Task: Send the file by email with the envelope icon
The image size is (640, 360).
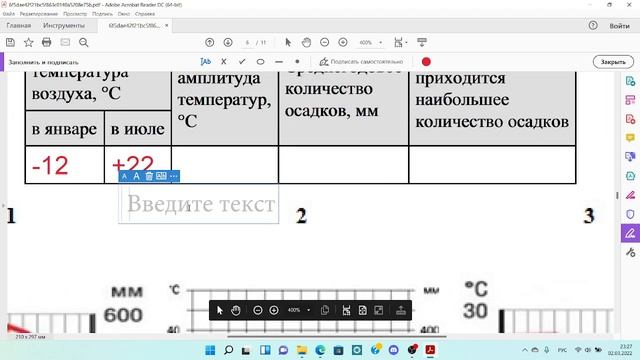Action: point(65,42)
